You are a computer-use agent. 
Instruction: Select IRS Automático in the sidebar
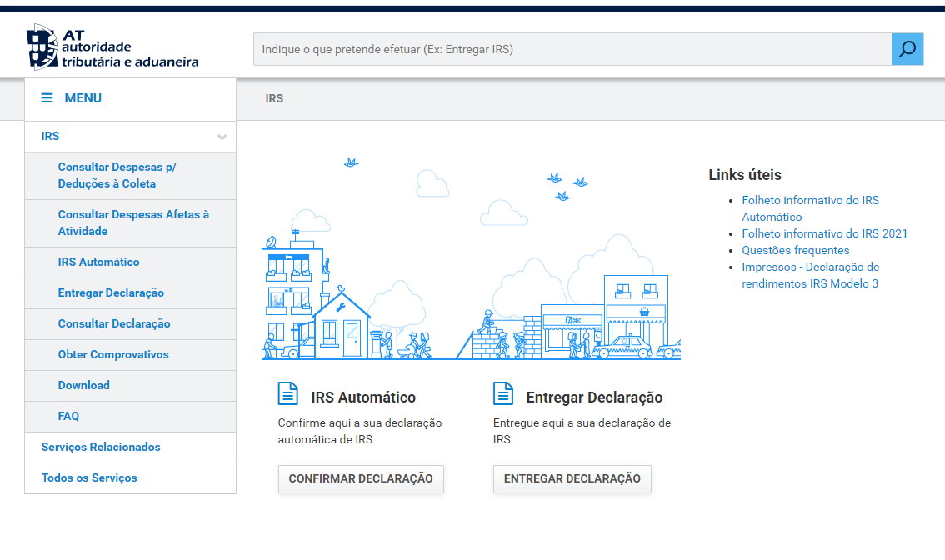coord(98,262)
